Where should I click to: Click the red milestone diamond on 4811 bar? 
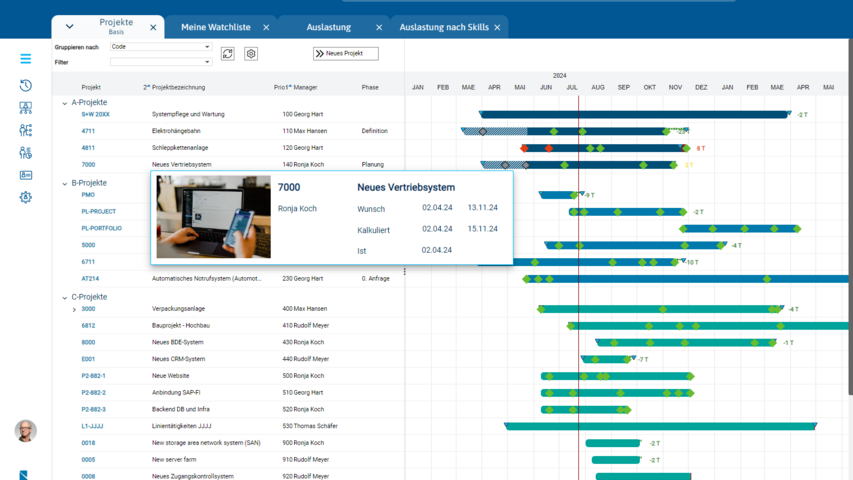click(x=548, y=148)
